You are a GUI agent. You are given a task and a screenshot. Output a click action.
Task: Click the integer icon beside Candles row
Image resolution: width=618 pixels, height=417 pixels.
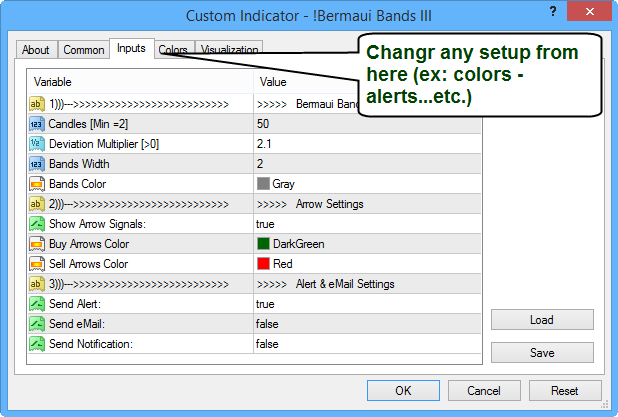point(37,124)
